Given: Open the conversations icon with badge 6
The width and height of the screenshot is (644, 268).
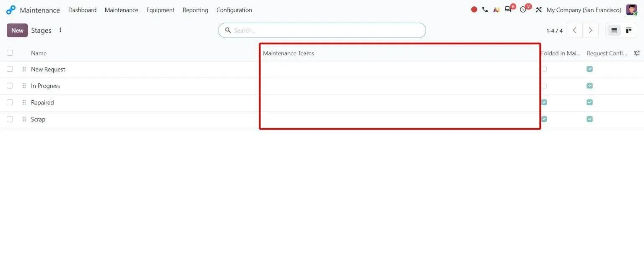Looking at the screenshot, I should click(x=509, y=9).
